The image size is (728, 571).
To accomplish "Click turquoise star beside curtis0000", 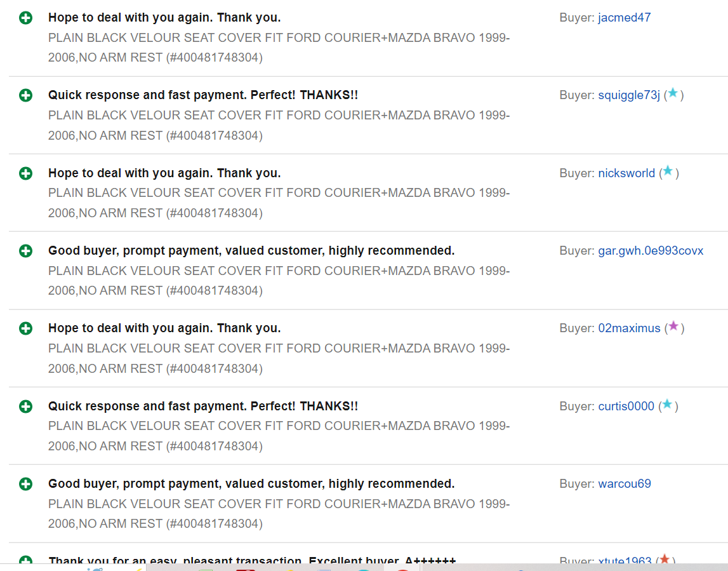I will (x=667, y=404).
